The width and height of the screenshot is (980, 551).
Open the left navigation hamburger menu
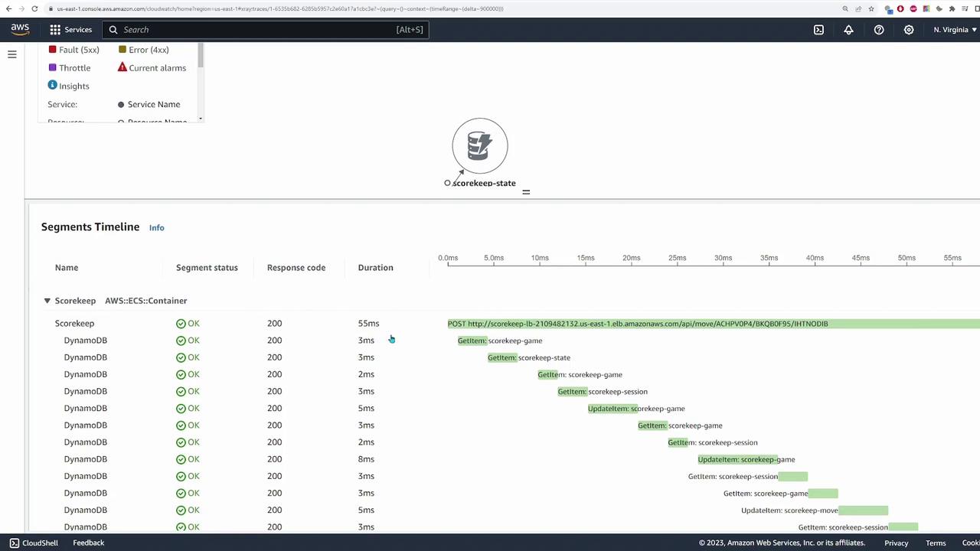[12, 54]
